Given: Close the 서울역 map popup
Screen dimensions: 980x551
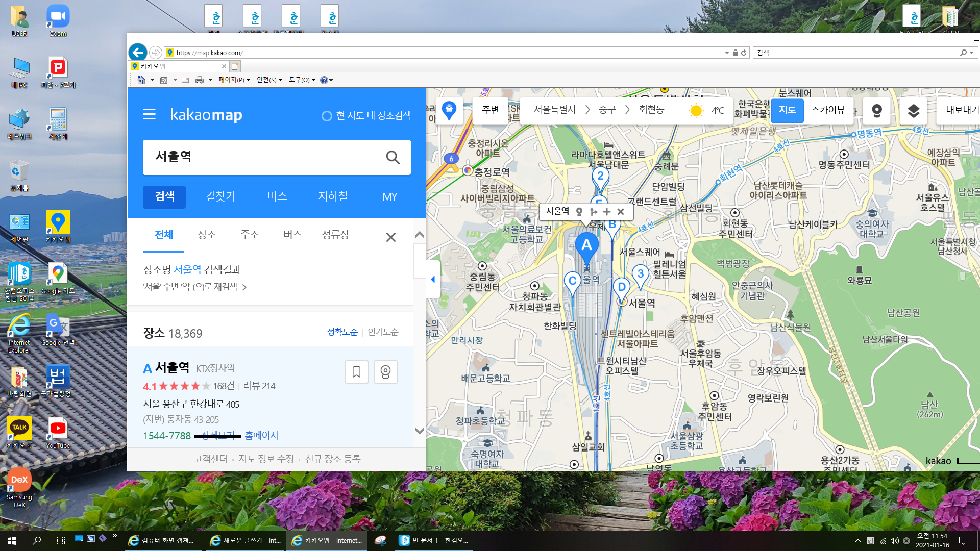Looking at the screenshot, I should [x=621, y=211].
